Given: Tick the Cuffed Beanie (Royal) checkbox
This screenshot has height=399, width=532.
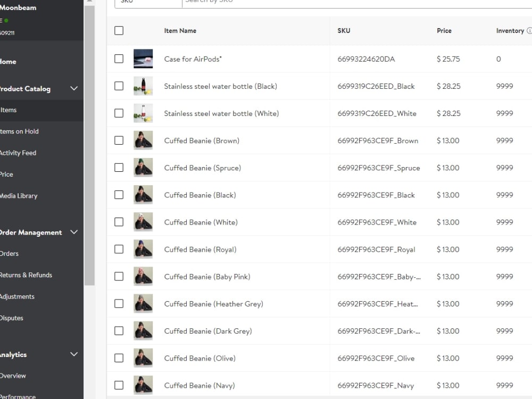Looking at the screenshot, I should [119, 249].
